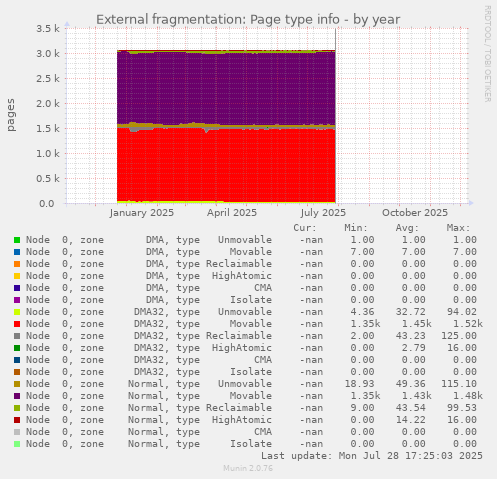The width and height of the screenshot is (497, 479).
Task: Click the DMA Isolate magenta legend swatch
Action: coord(17,300)
